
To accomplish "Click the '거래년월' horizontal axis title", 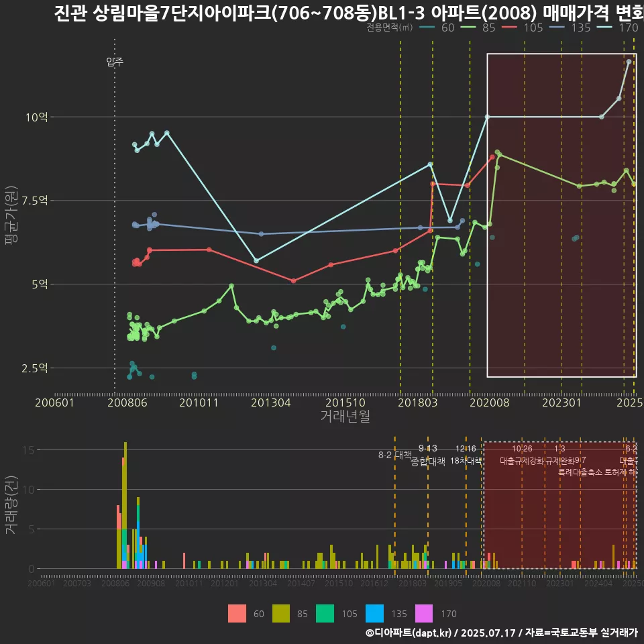I will tap(345, 416).
